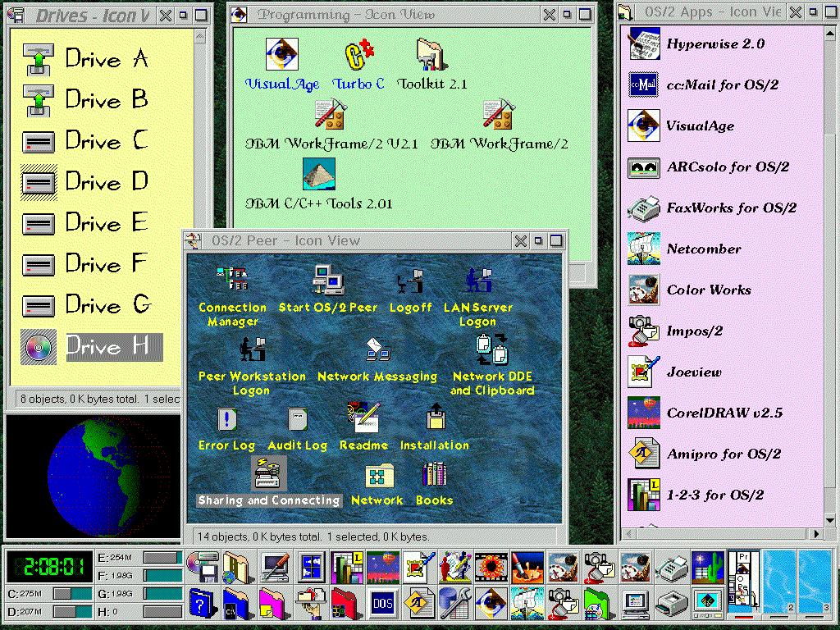Image resolution: width=840 pixels, height=630 pixels.
Task: Open LAN Server Logon
Action: tap(478, 281)
